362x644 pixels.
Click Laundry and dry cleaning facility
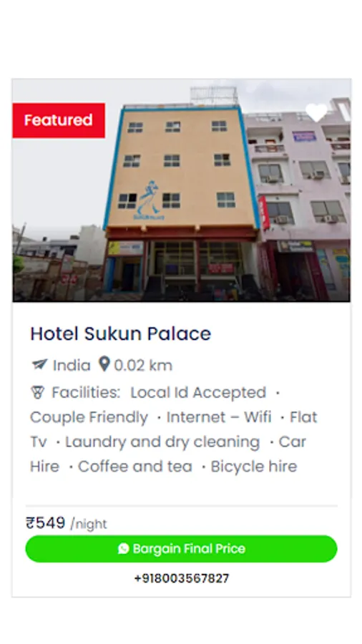pyautogui.click(x=162, y=442)
